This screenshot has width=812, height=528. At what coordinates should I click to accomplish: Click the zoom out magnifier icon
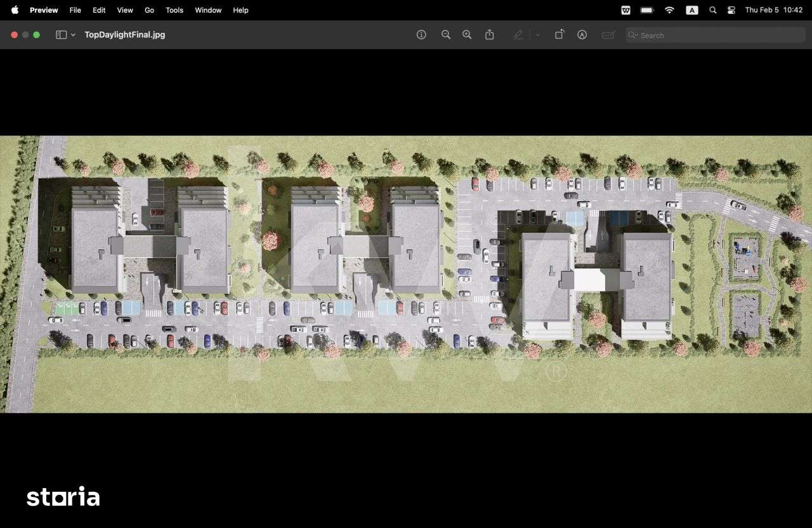click(446, 35)
